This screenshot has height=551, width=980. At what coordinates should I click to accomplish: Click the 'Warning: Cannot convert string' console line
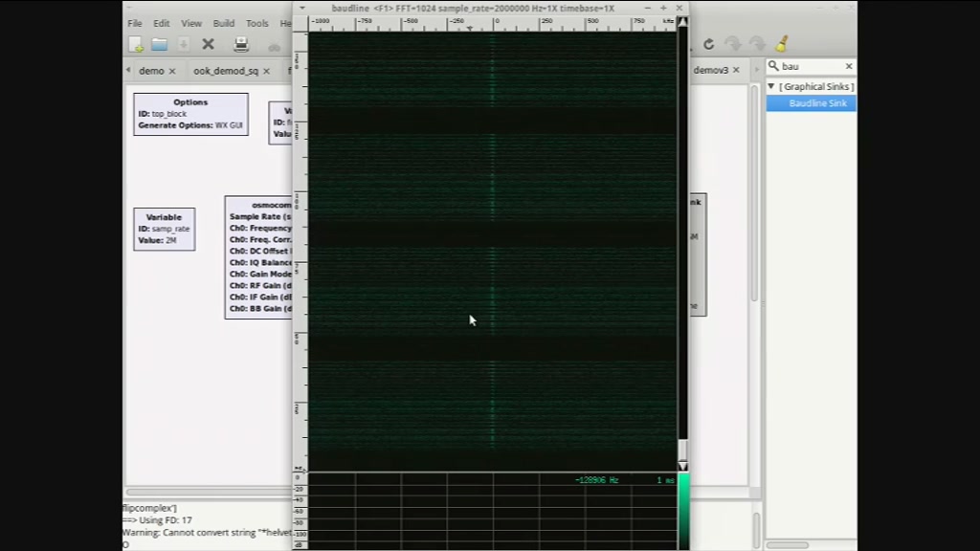click(207, 533)
